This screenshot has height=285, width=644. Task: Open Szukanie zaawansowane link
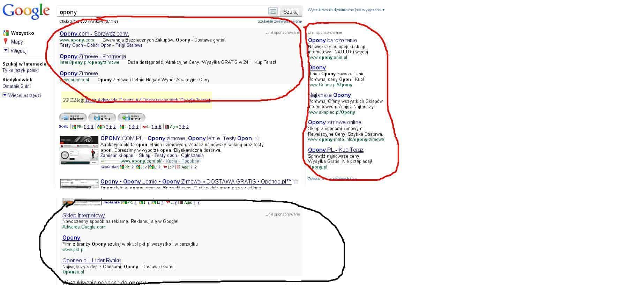click(279, 21)
